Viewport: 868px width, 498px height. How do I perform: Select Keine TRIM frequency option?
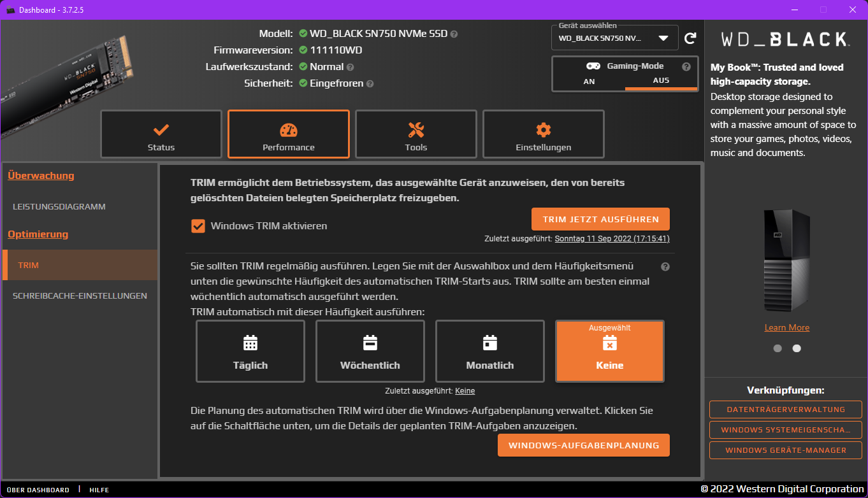610,351
